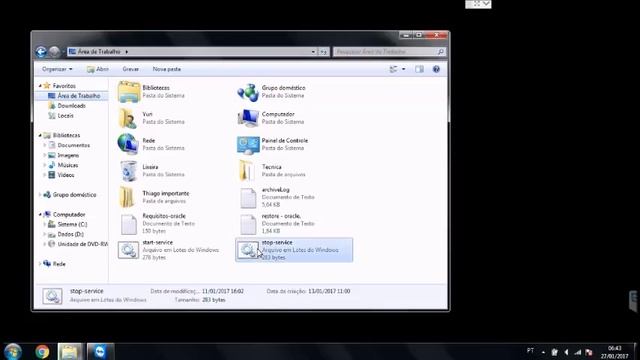Open the Tecnica folder icon

pos(247,171)
